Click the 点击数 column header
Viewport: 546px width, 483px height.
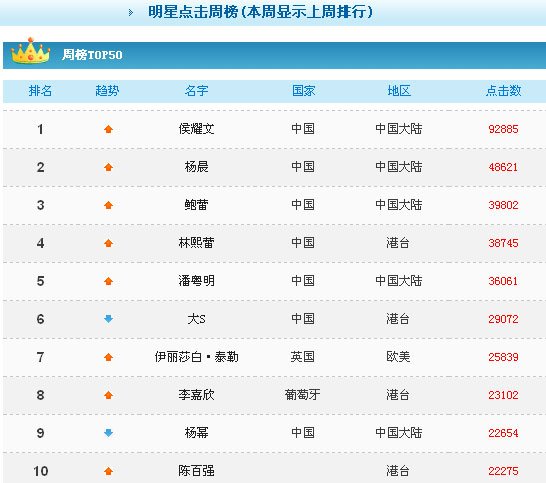pos(504,91)
